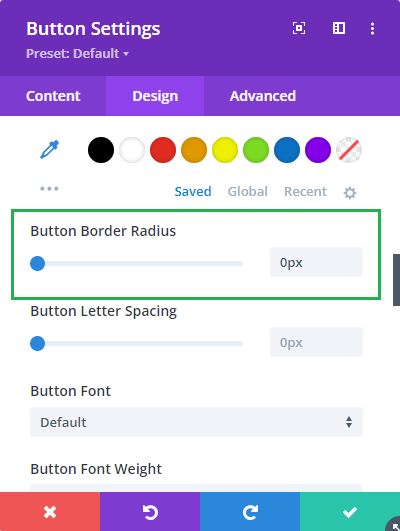Image resolution: width=400 pixels, height=531 pixels.
Task: Snap modal to sidebar icon
Action: [339, 28]
